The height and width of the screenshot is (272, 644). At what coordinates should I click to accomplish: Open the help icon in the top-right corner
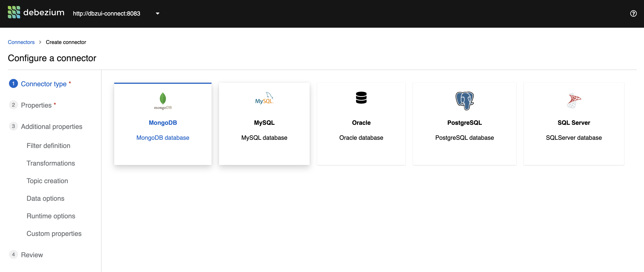(634, 13)
